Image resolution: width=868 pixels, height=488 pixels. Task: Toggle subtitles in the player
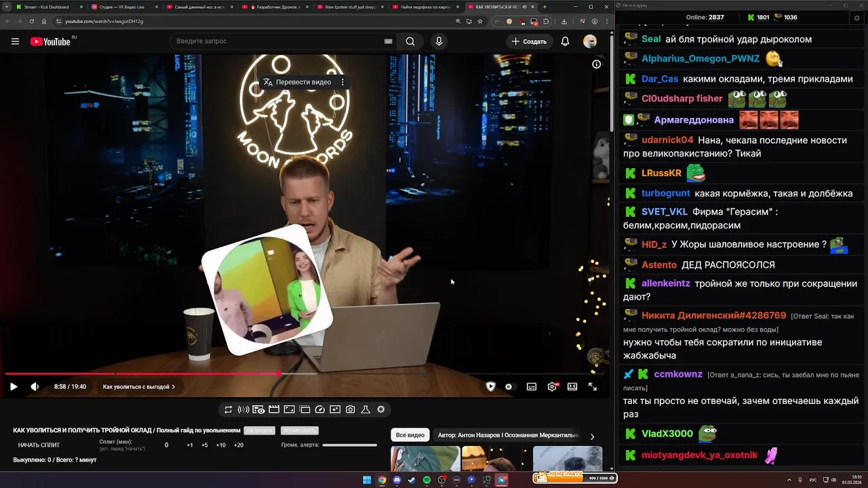click(x=532, y=386)
